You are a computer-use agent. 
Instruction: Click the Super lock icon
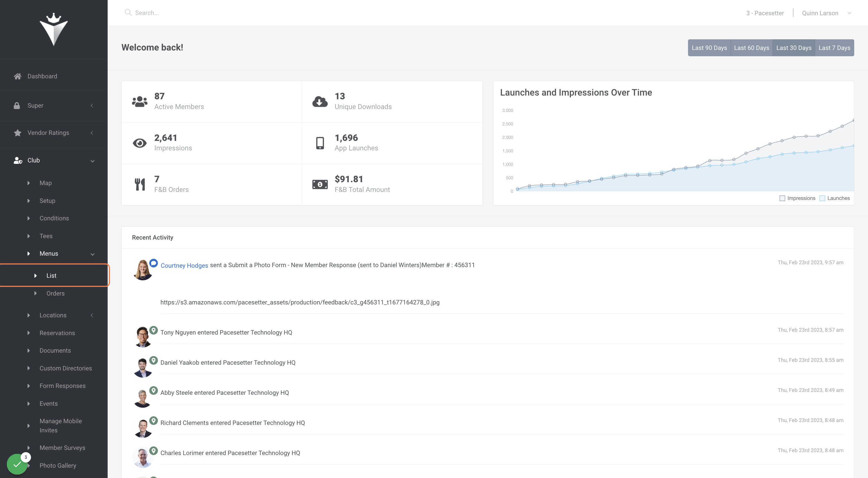tap(17, 105)
